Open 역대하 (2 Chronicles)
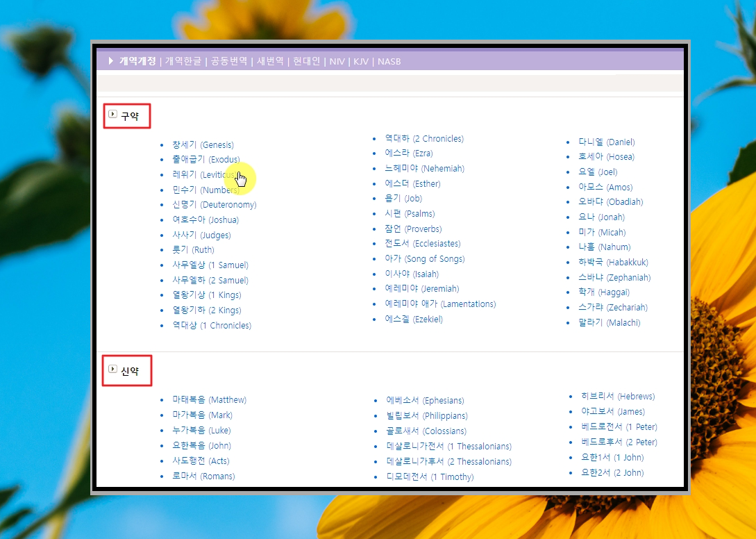This screenshot has width=756, height=539. [x=424, y=138]
